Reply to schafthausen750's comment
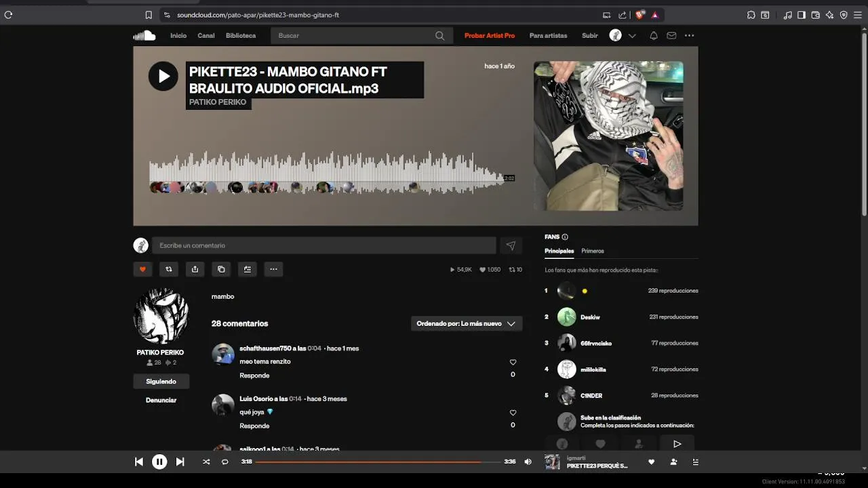Image resolution: width=868 pixels, height=488 pixels. [254, 375]
